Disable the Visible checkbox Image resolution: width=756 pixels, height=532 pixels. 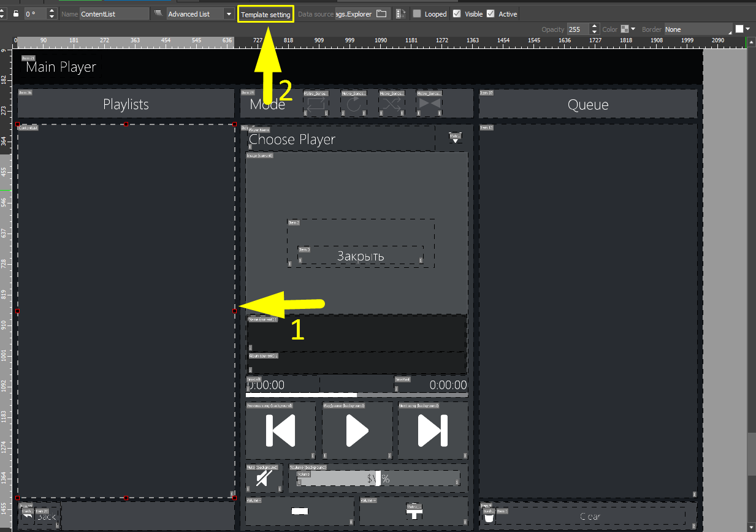(457, 13)
